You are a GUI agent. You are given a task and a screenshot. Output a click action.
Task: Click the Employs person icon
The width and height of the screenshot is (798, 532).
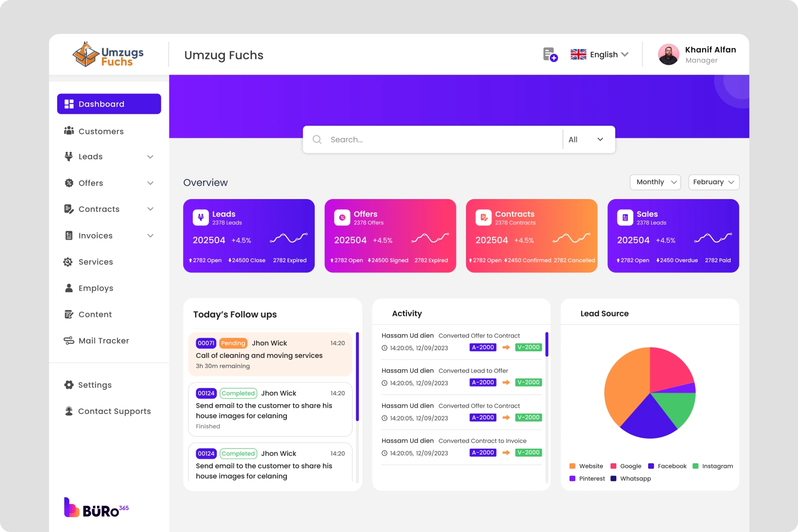point(69,288)
